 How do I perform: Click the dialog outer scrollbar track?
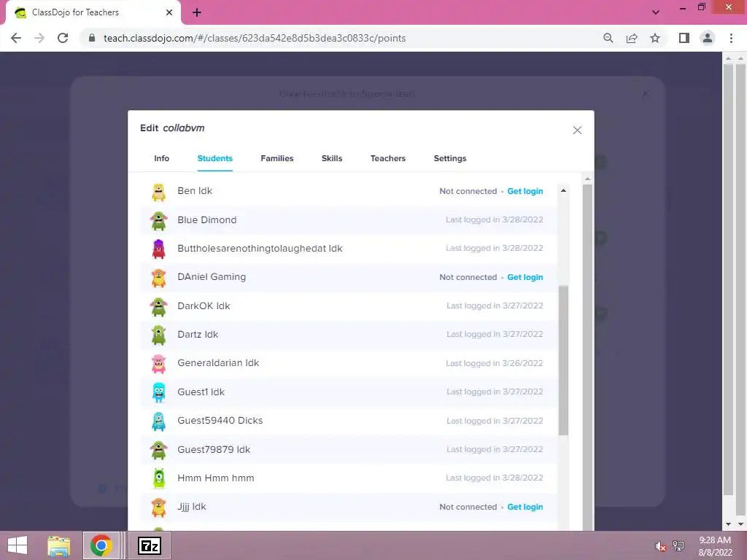pyautogui.click(x=587, y=357)
